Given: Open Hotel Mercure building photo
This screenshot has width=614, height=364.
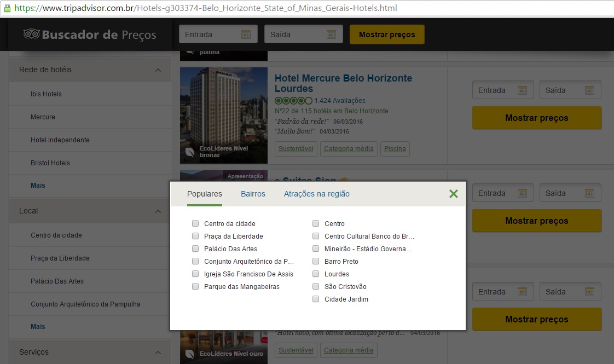Looking at the screenshot, I should click(224, 115).
